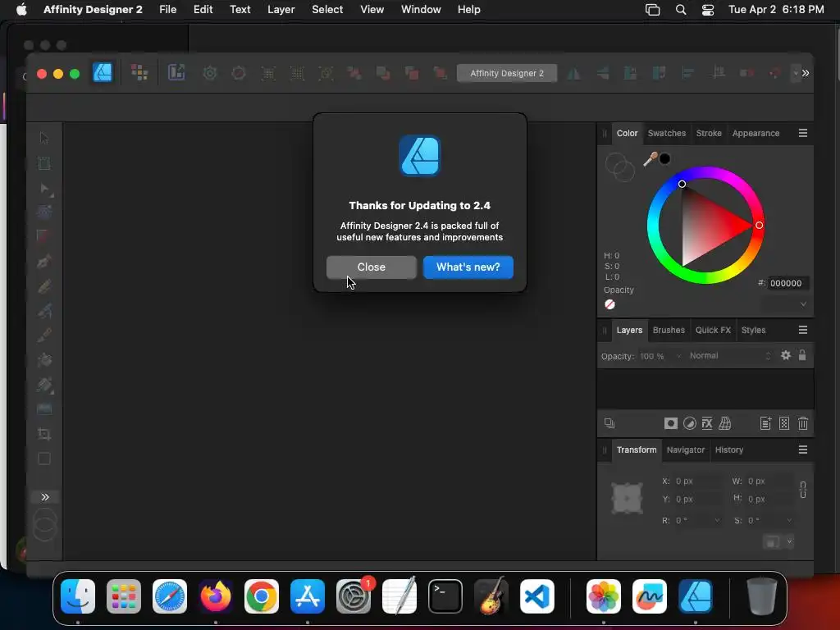The height and width of the screenshot is (630, 840).
Task: Pick color with the eyedropper
Action: 650,158
